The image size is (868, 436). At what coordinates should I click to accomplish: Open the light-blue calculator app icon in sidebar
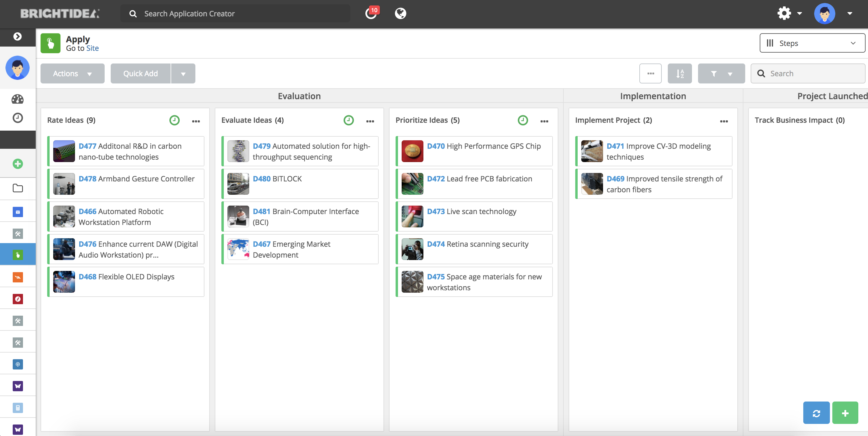18,408
